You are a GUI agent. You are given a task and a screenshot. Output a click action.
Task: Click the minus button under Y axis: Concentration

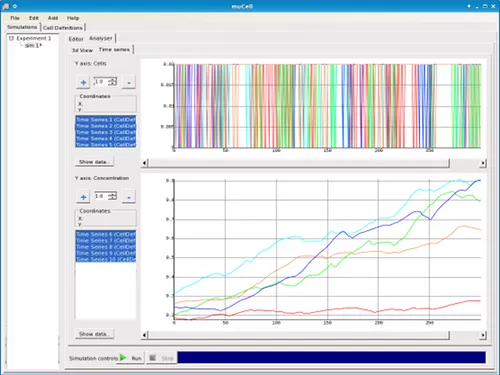click(129, 197)
